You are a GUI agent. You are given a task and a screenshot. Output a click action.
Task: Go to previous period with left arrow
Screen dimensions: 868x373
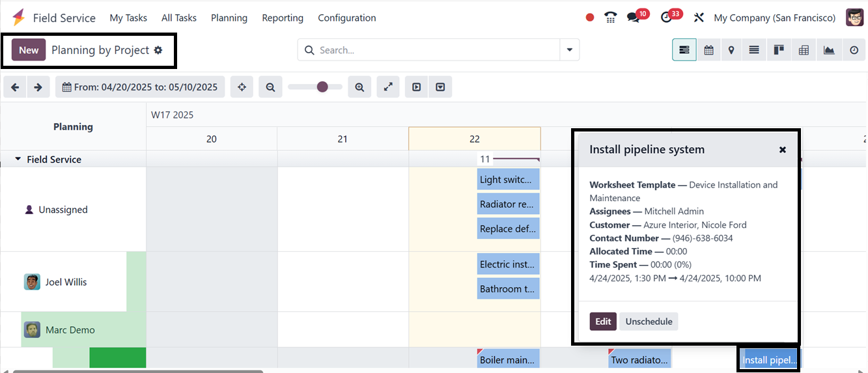(x=15, y=87)
